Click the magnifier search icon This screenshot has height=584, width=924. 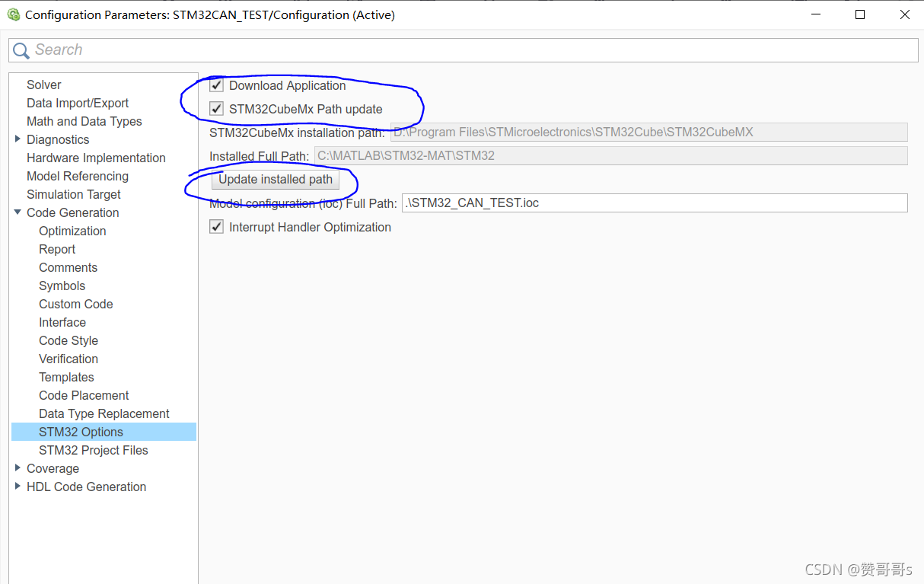click(x=21, y=50)
